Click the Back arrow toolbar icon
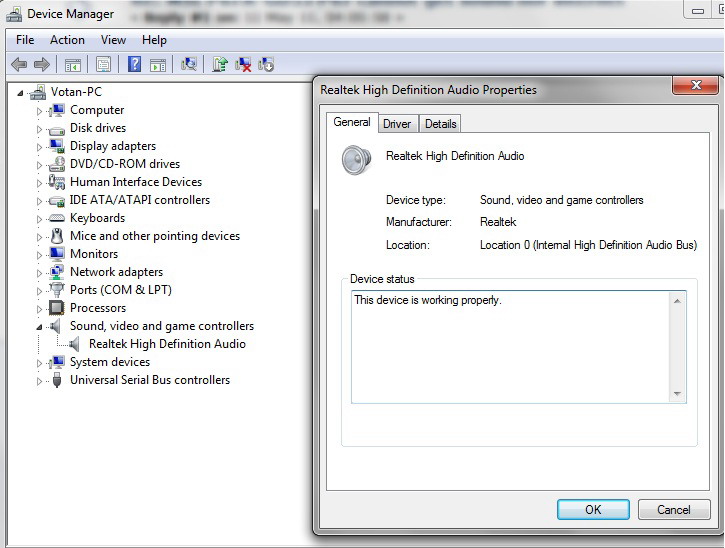Viewport: 725px width, 548px height. [19, 64]
